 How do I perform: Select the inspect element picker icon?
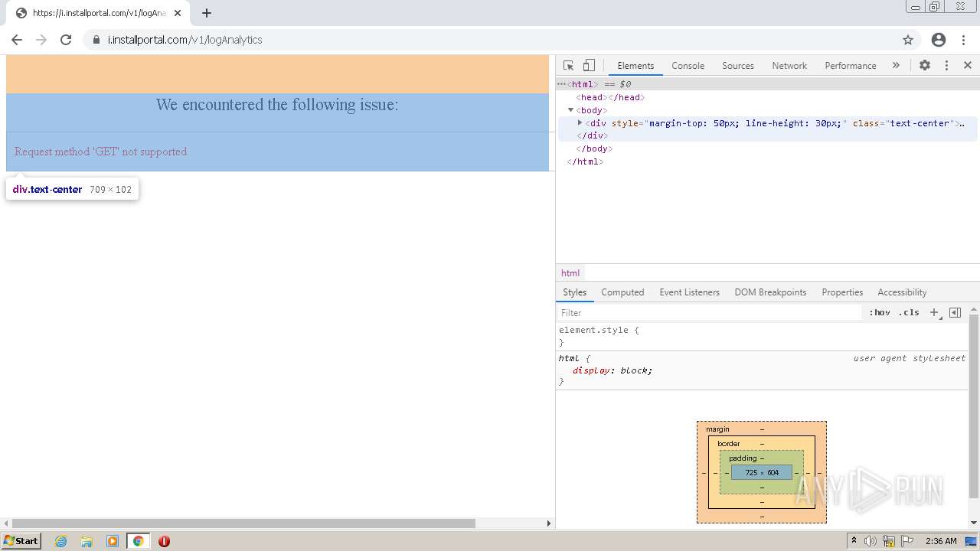click(568, 66)
